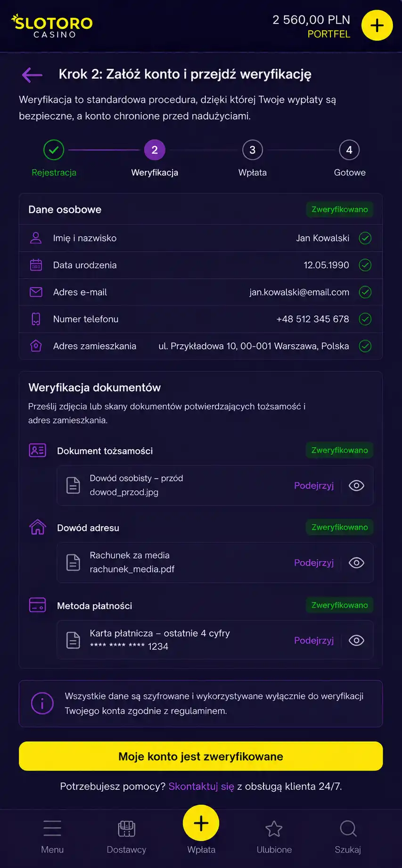Tap the central Wpłata plus button

tap(201, 823)
